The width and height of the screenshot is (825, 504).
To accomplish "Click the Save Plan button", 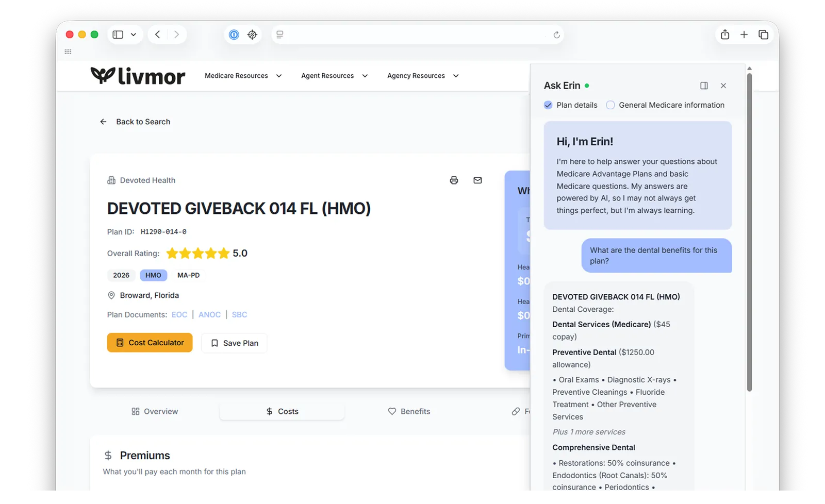I will click(x=234, y=343).
